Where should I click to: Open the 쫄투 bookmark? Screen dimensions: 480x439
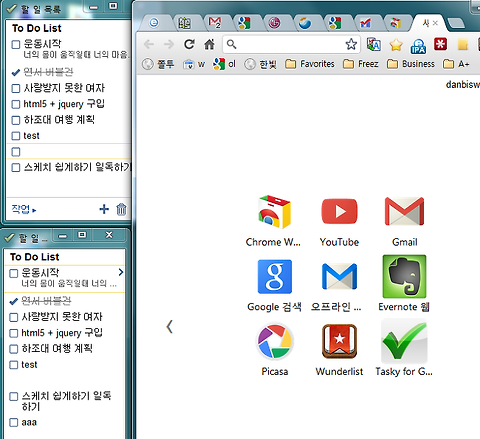[158, 64]
